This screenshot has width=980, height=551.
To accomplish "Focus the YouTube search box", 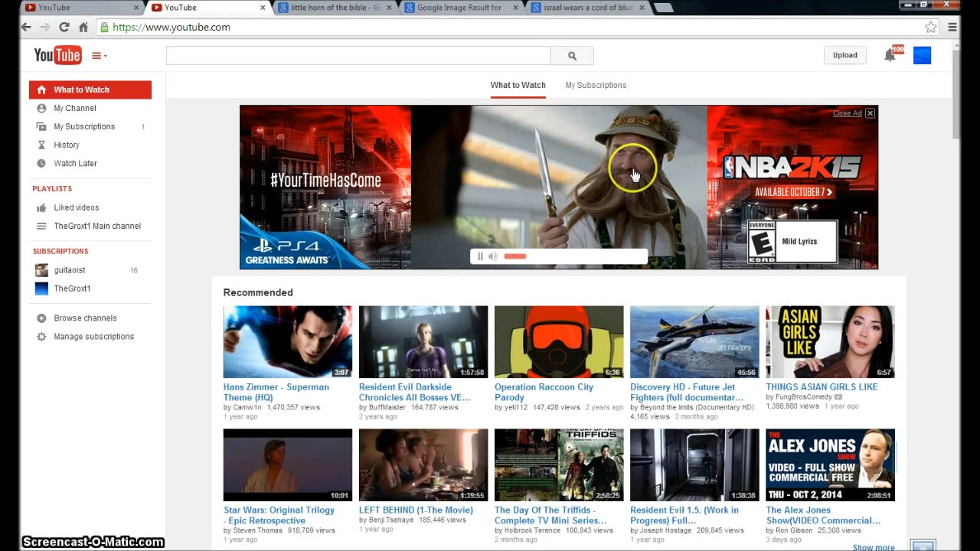I will coord(358,55).
